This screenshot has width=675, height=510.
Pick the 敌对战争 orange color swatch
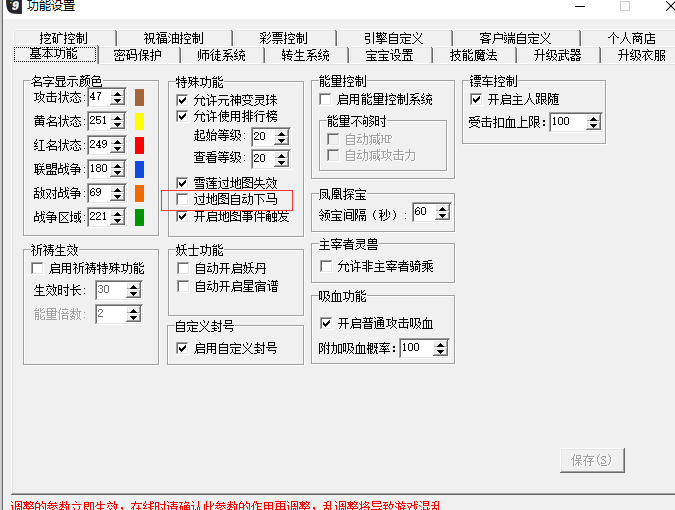[139, 194]
